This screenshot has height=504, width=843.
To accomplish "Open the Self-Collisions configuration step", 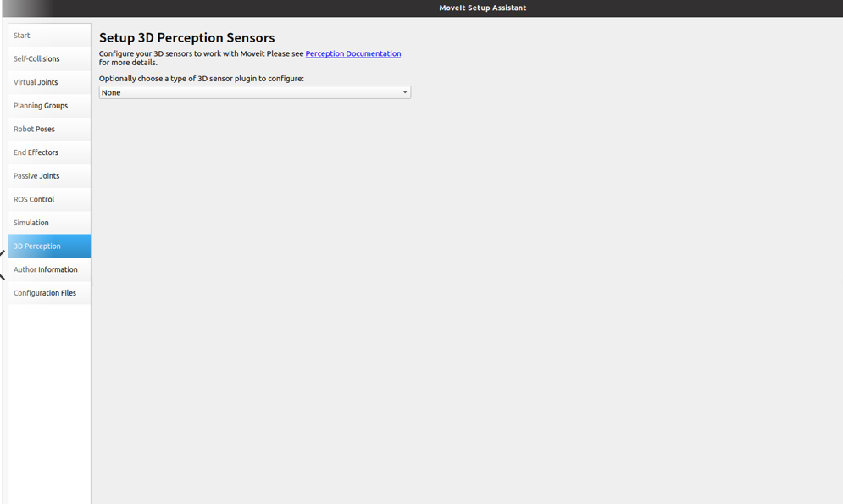I will 48,58.
